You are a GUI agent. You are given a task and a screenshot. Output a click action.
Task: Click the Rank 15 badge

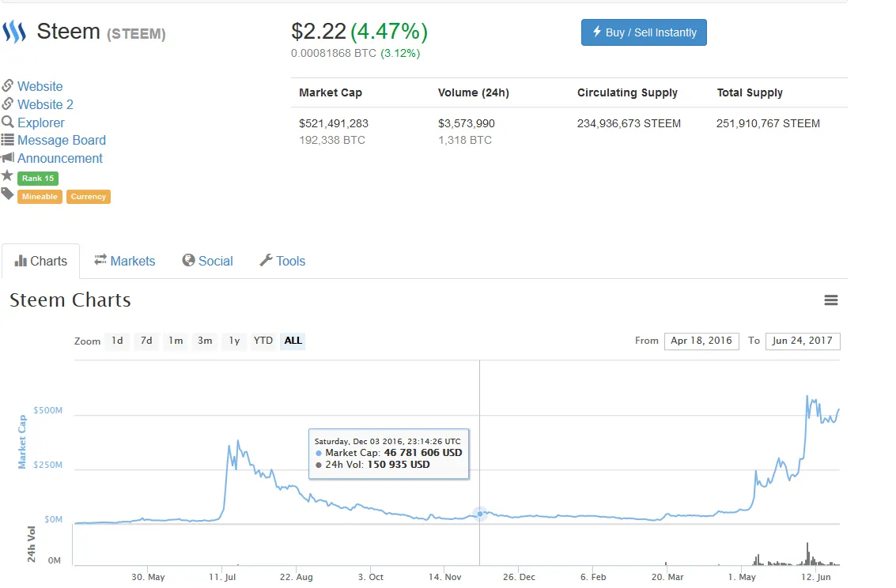click(38, 178)
